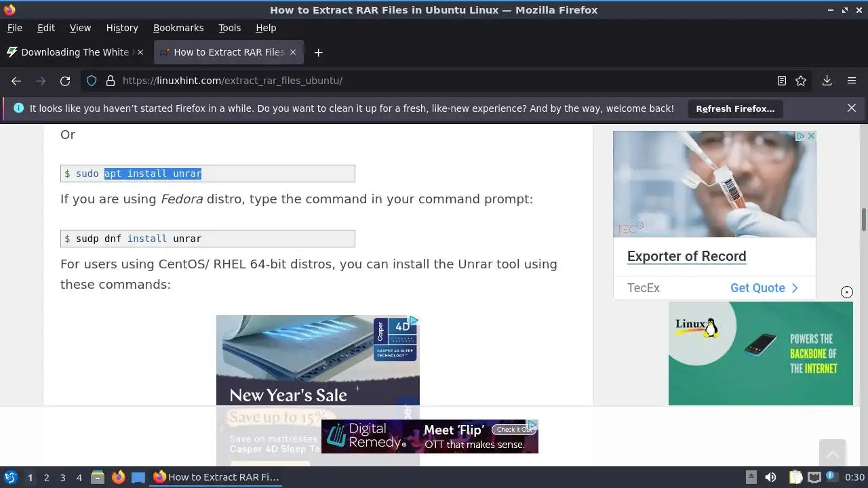This screenshot has width=868, height=488.
Task: Open the update notifier tray icon
Action: click(830, 477)
